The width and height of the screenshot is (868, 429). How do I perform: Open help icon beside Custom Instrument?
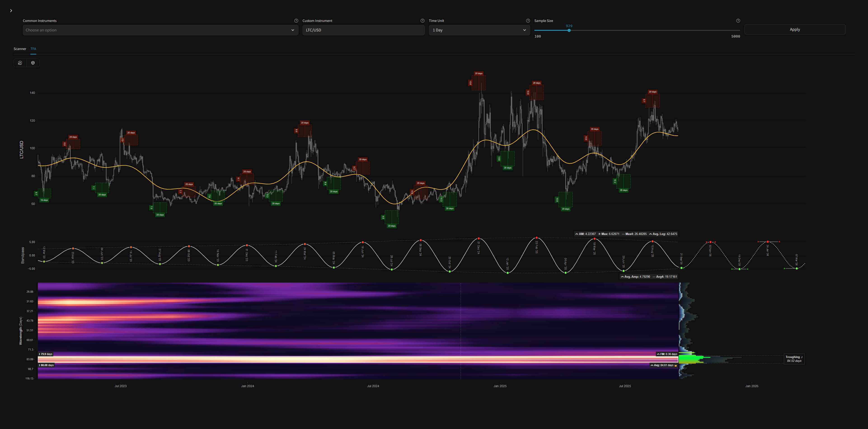click(x=422, y=21)
